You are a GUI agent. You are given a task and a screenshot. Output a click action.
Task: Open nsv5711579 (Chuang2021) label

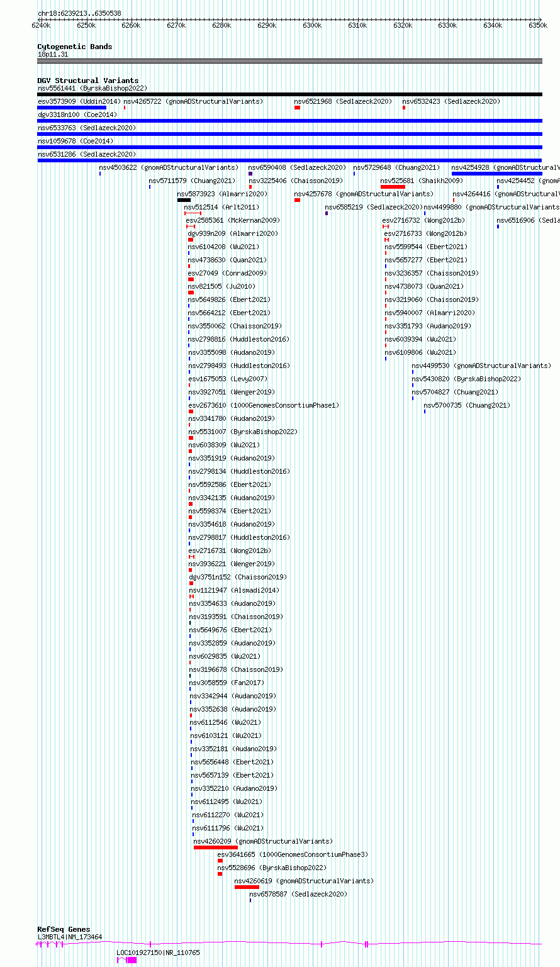click(192, 181)
